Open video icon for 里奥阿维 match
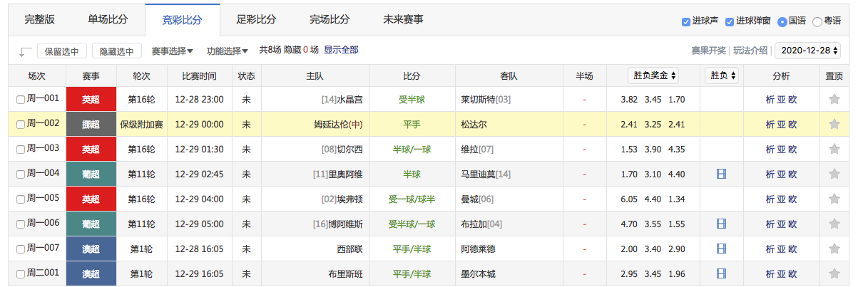The height and width of the screenshot is (287, 868). pos(721,174)
